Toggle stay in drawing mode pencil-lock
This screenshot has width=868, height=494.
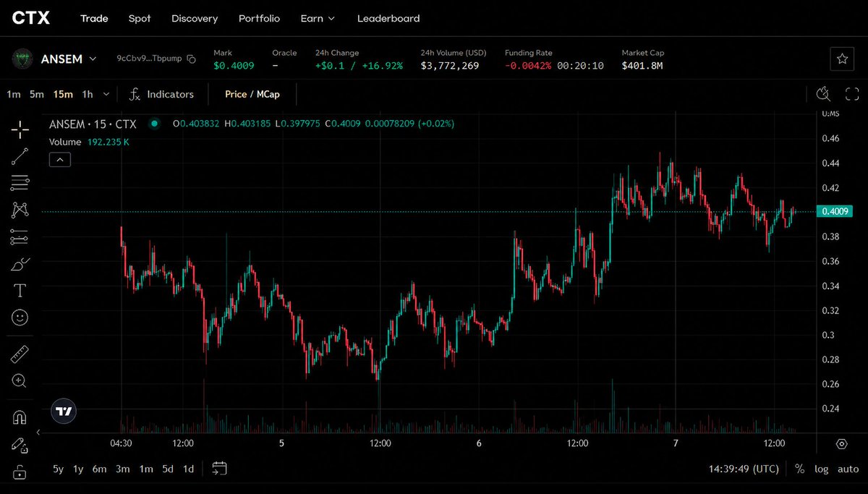[20, 445]
